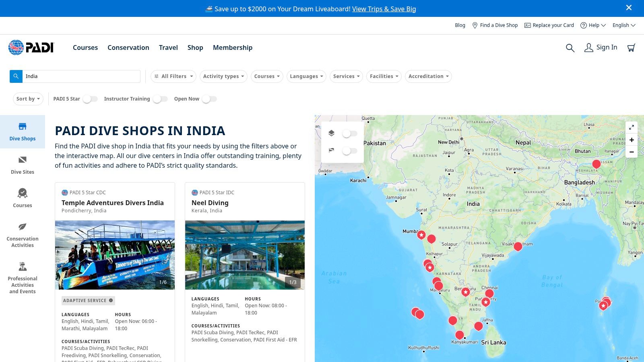This screenshot has height=362, width=644.
Task: Enable the PADI 5 Star filter switch
Action: point(90,99)
